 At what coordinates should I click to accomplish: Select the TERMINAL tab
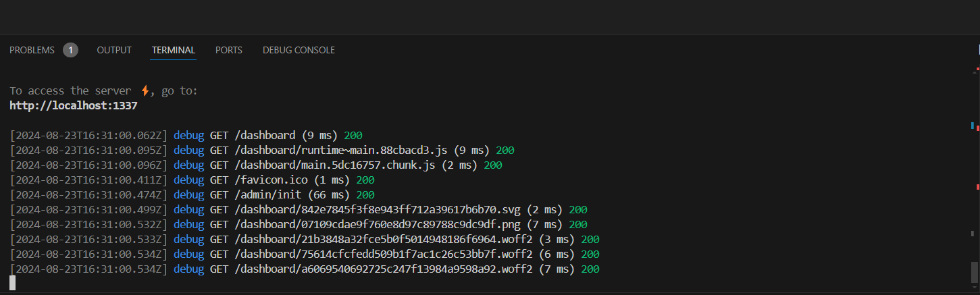pyautogui.click(x=174, y=50)
